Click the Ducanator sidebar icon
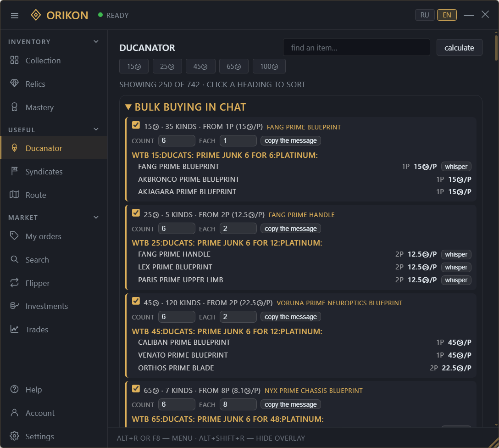This screenshot has height=448, width=499. tap(14, 148)
